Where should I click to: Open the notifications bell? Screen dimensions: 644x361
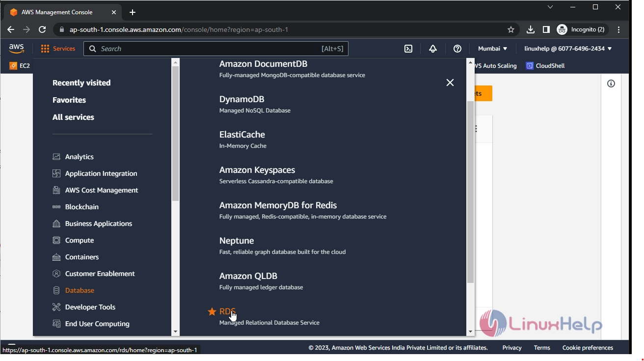pos(433,49)
